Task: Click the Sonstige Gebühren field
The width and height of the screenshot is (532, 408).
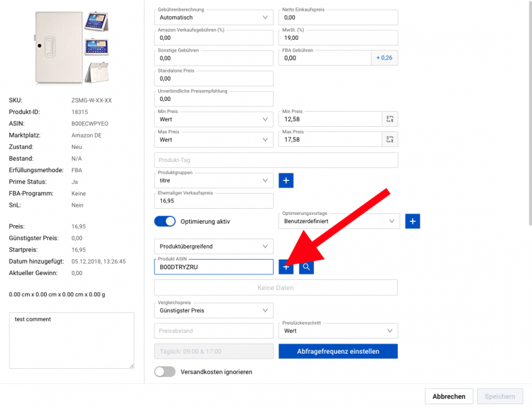Action: pyautogui.click(x=214, y=58)
